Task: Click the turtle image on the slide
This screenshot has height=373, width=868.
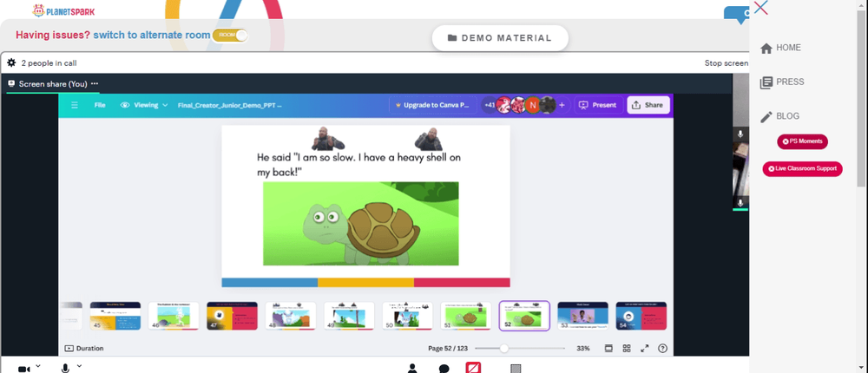Action: click(360, 224)
